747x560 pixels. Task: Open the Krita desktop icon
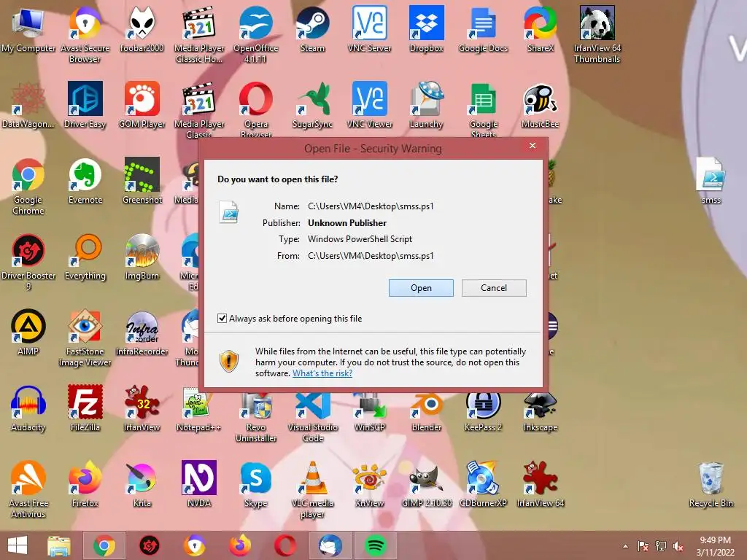(x=142, y=484)
